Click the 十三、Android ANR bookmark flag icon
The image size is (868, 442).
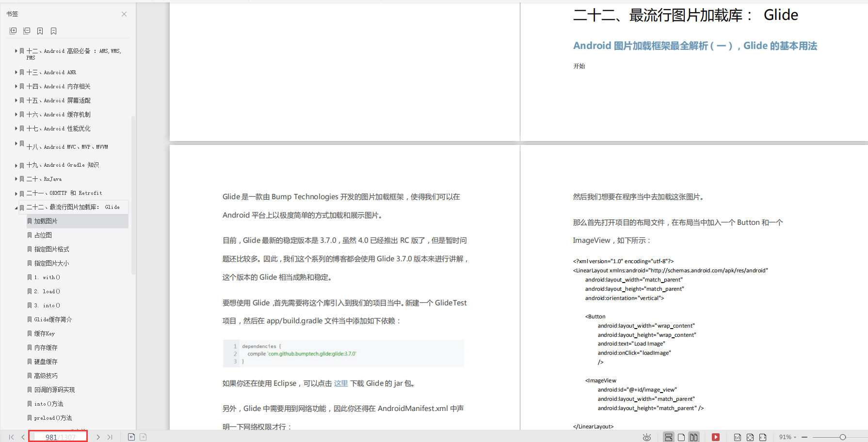[22, 72]
